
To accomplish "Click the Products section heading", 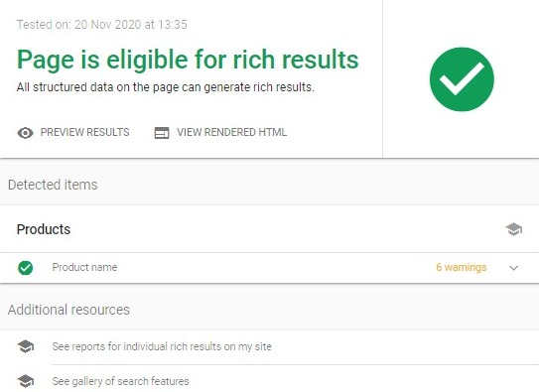I will [44, 229].
